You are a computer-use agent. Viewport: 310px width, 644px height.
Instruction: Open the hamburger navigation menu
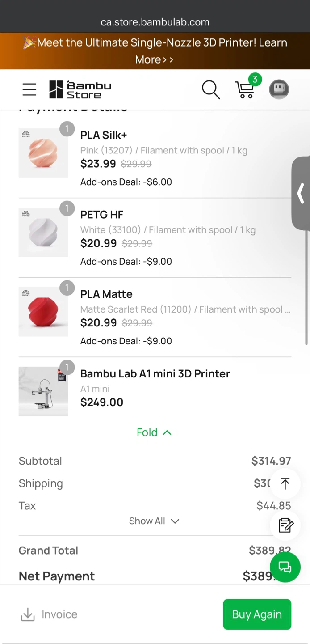[29, 89]
